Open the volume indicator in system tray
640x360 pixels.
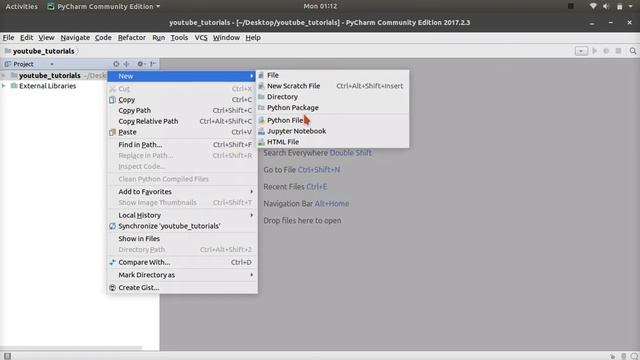(606, 6)
